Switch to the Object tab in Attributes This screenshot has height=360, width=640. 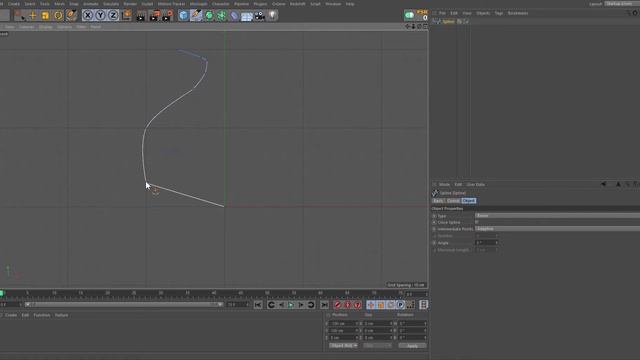pyautogui.click(x=469, y=201)
